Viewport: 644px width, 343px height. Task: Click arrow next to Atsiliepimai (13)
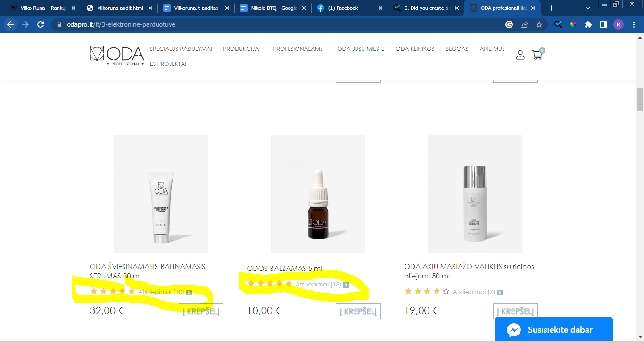346,285
